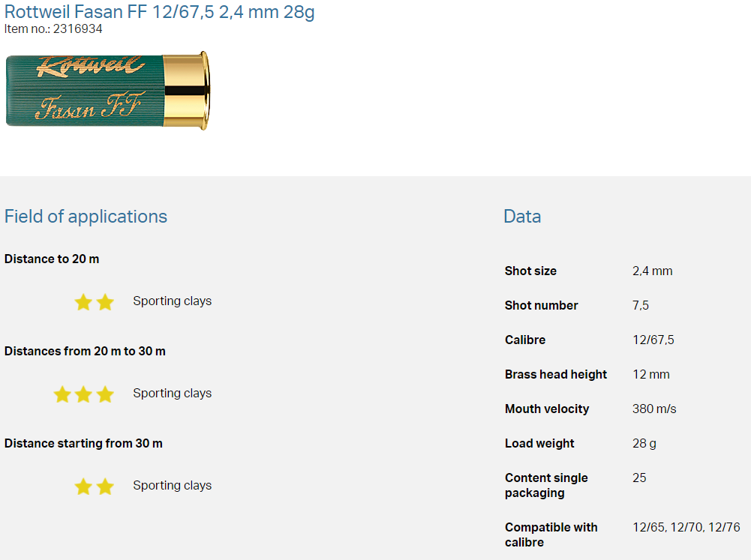
Task: Click the middle star of the three-star rating
Action: [x=83, y=394]
